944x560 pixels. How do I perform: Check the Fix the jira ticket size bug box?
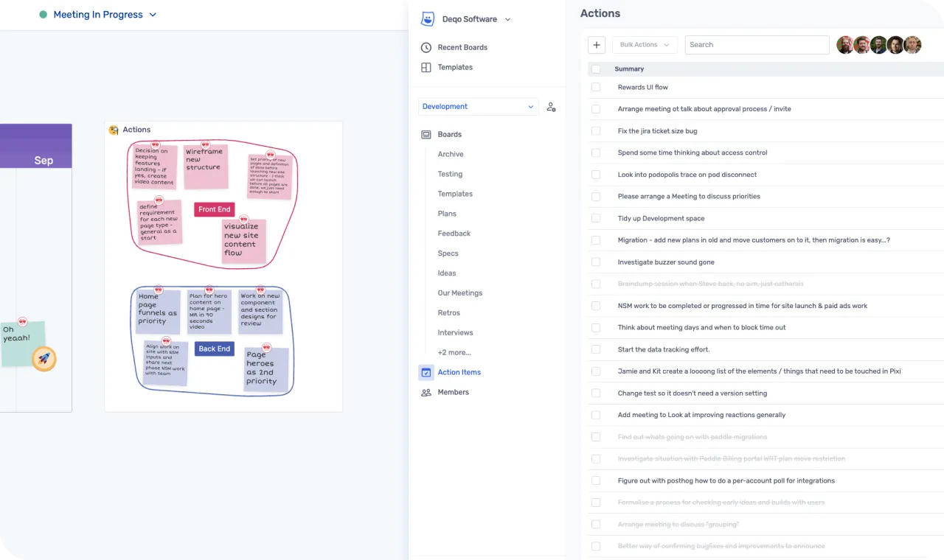596,131
